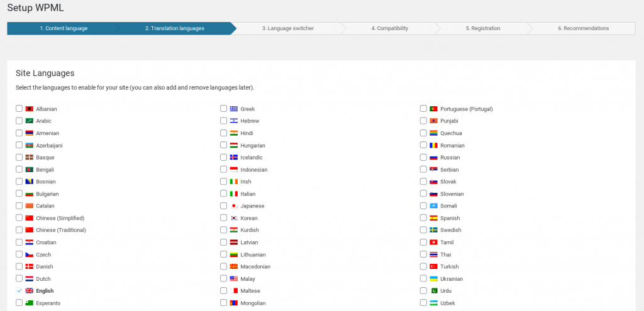
Task: Click the Danish flag icon
Action: [x=29, y=266]
